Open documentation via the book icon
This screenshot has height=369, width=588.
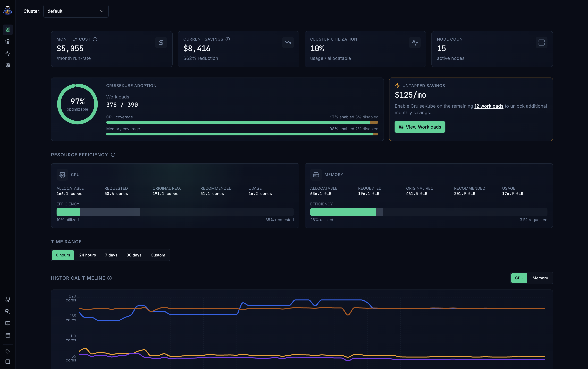pos(8,323)
